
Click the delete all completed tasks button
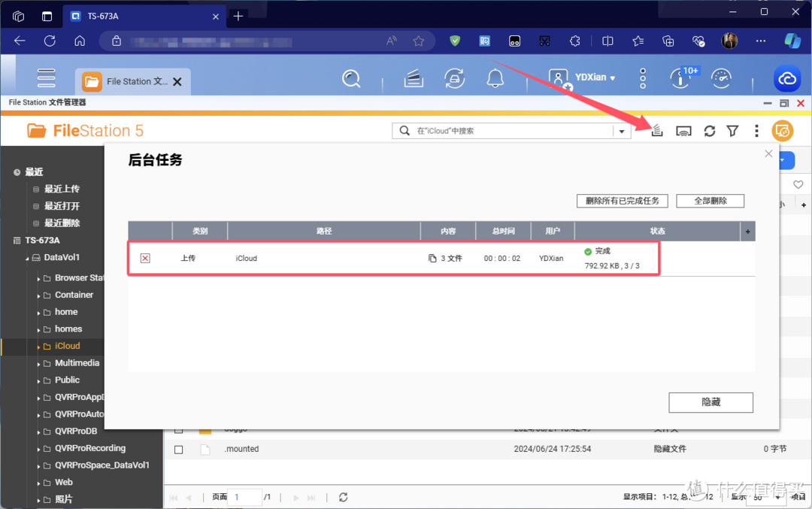[x=622, y=201]
